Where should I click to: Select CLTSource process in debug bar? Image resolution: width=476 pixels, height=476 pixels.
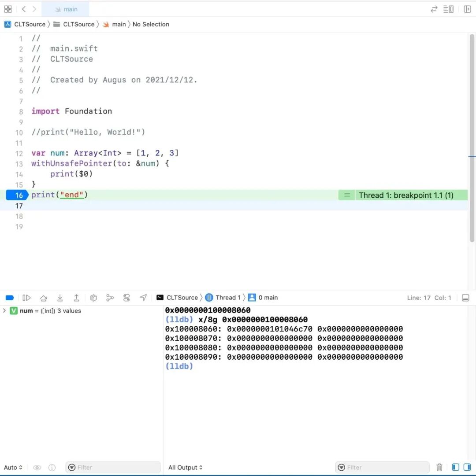tap(177, 298)
